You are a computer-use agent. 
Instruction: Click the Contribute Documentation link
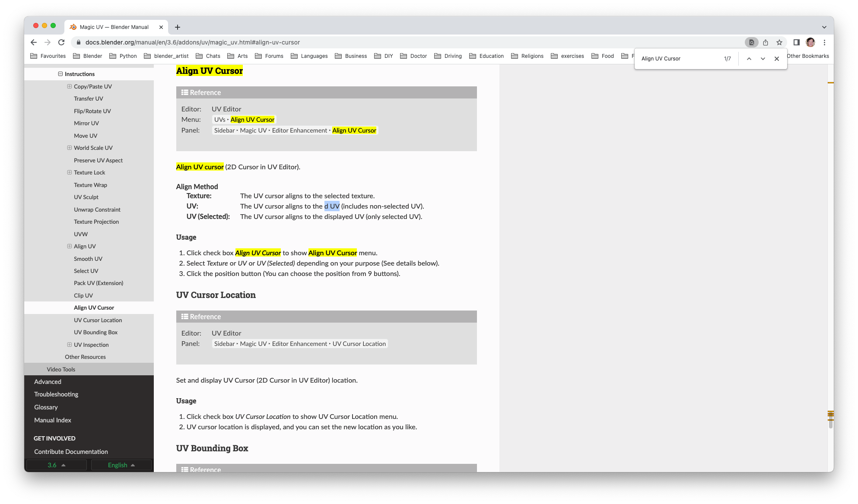coord(71,452)
